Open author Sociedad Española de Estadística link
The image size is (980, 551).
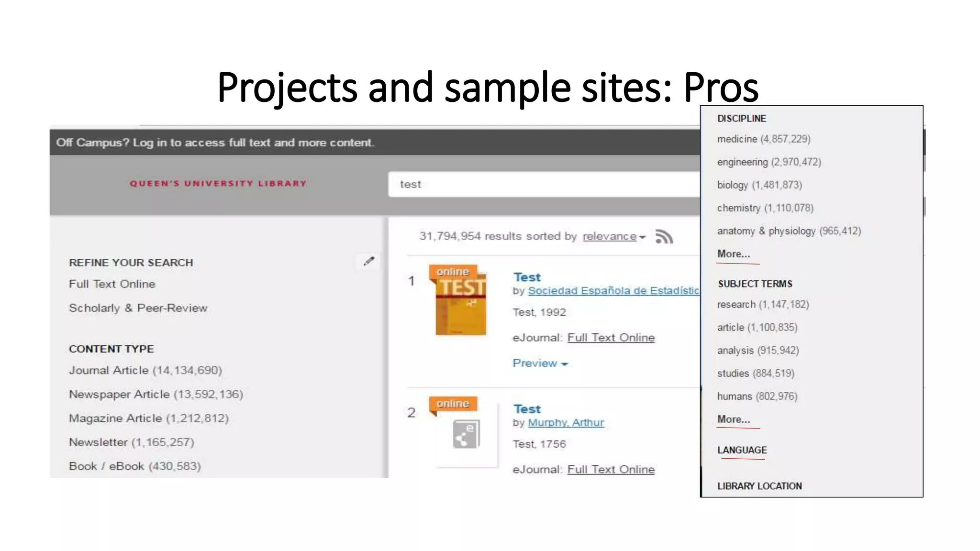[614, 291]
